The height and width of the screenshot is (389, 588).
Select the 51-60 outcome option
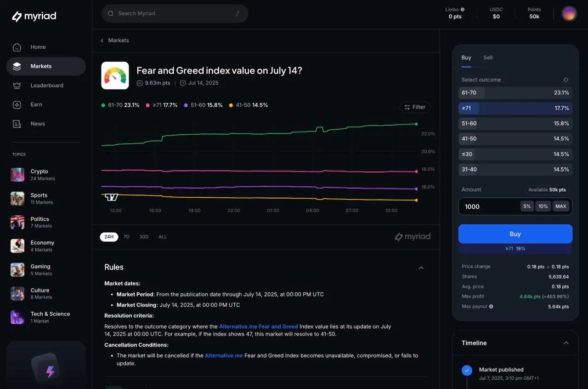point(515,124)
